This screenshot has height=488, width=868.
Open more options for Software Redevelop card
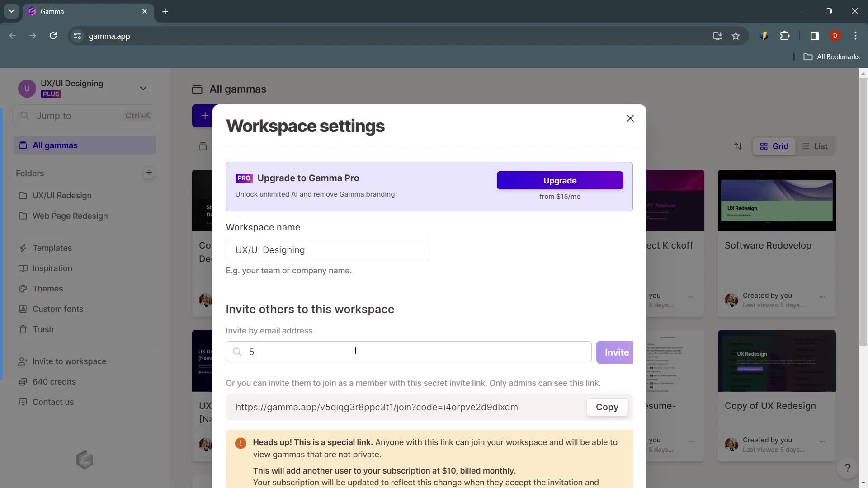822,297
